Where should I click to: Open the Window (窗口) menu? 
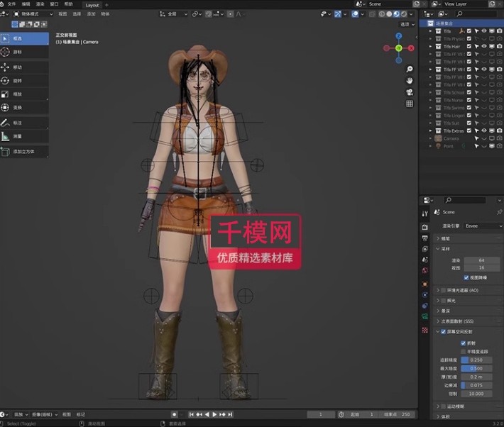[x=55, y=4]
